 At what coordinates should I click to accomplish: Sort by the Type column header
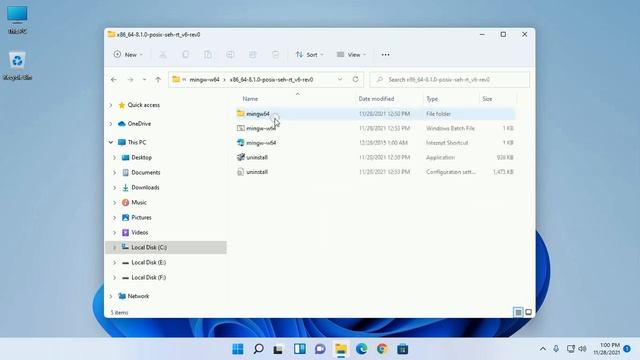point(432,99)
